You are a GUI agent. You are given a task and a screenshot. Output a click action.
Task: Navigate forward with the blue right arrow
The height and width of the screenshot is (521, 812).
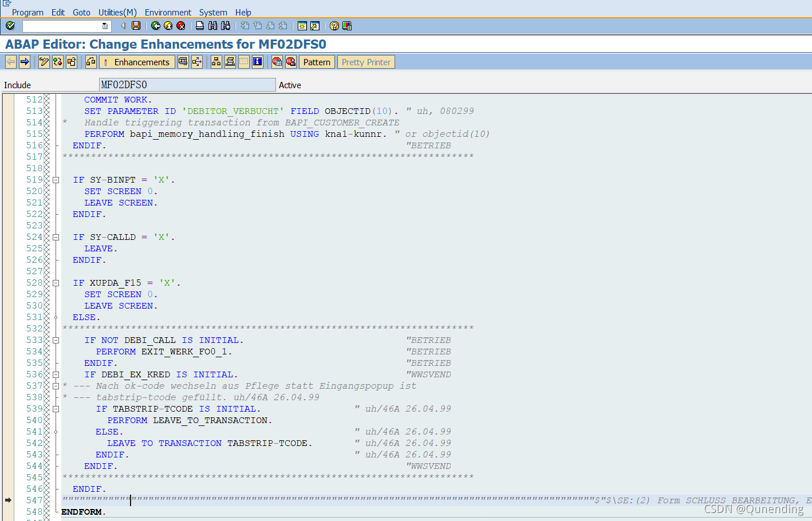point(25,62)
